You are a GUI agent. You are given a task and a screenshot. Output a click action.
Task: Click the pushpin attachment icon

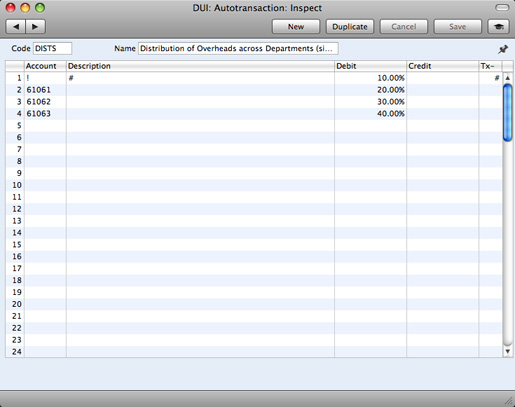[503, 49]
